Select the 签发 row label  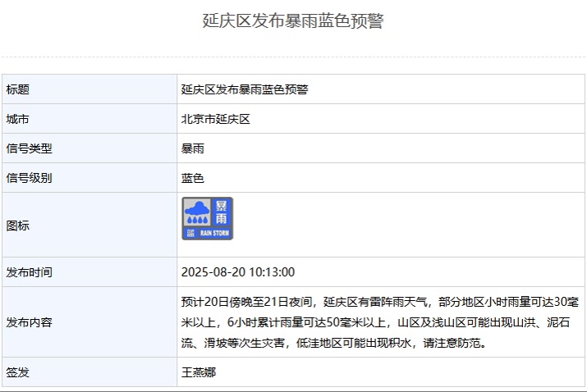pos(18,372)
